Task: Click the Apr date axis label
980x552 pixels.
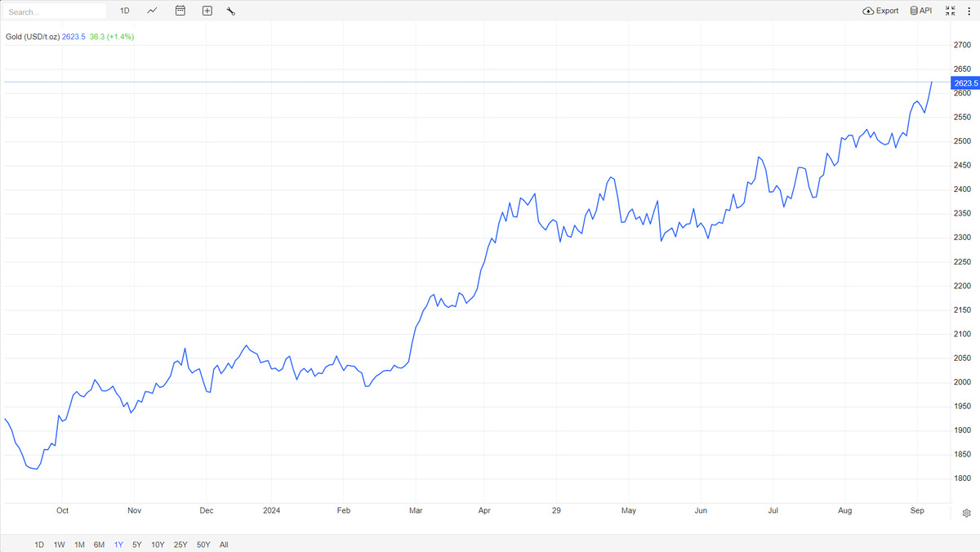Action: (x=483, y=510)
